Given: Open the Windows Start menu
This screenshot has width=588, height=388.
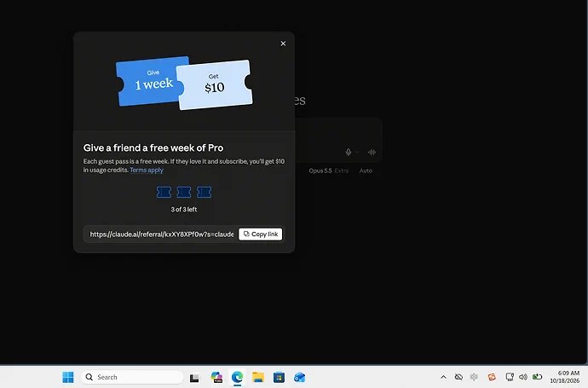Looking at the screenshot, I should 68,377.
